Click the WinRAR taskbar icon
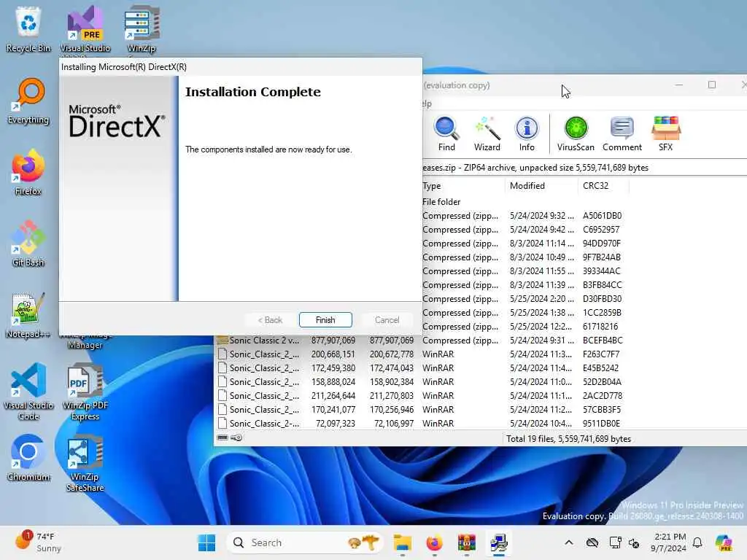This screenshot has height=560, width=747. 466,542
